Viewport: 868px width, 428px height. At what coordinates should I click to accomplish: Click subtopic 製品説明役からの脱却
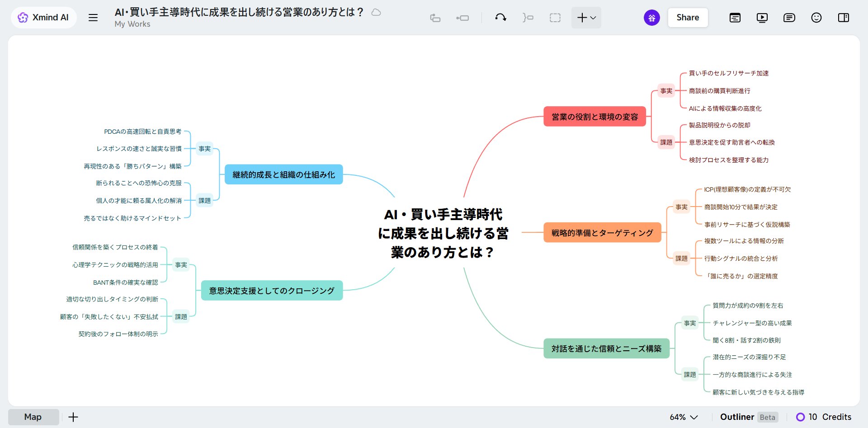[719, 125]
